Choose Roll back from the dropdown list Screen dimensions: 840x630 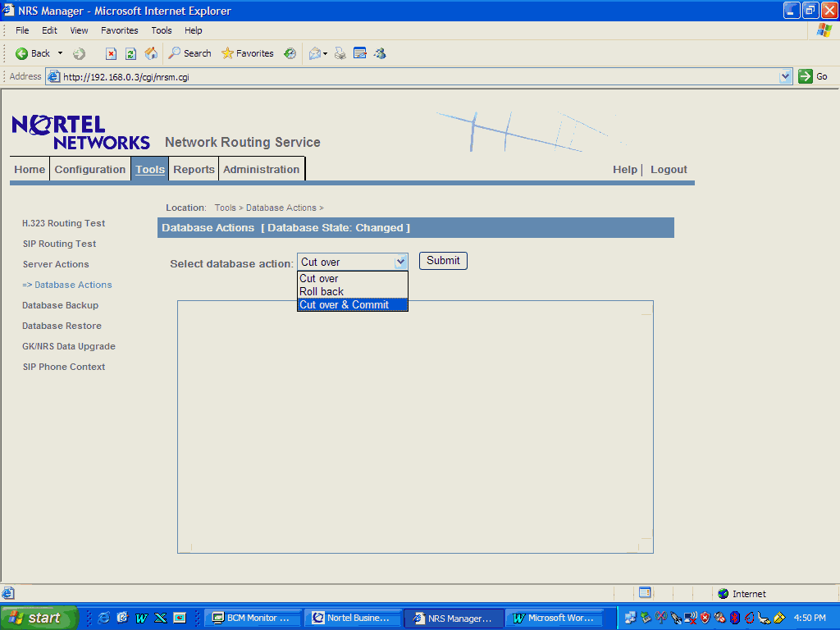(353, 291)
